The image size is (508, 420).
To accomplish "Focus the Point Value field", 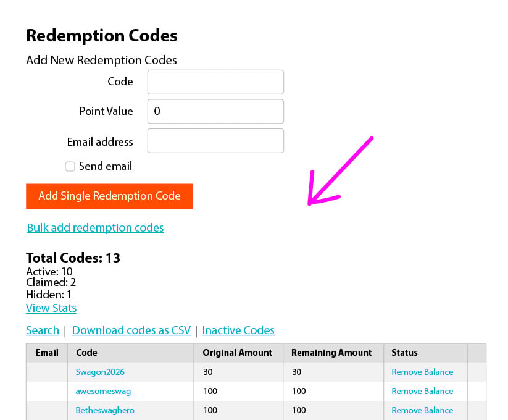I will pos(215,111).
